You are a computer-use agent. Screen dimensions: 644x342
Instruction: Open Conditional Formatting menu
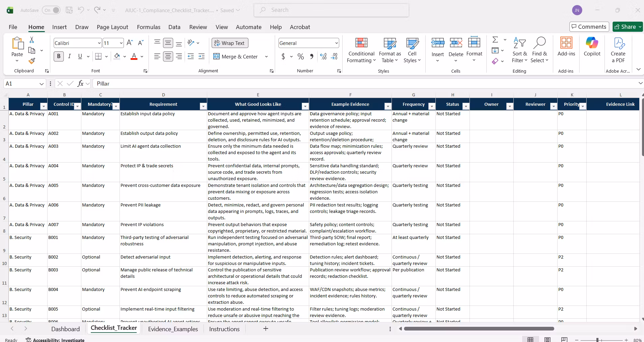pyautogui.click(x=361, y=50)
